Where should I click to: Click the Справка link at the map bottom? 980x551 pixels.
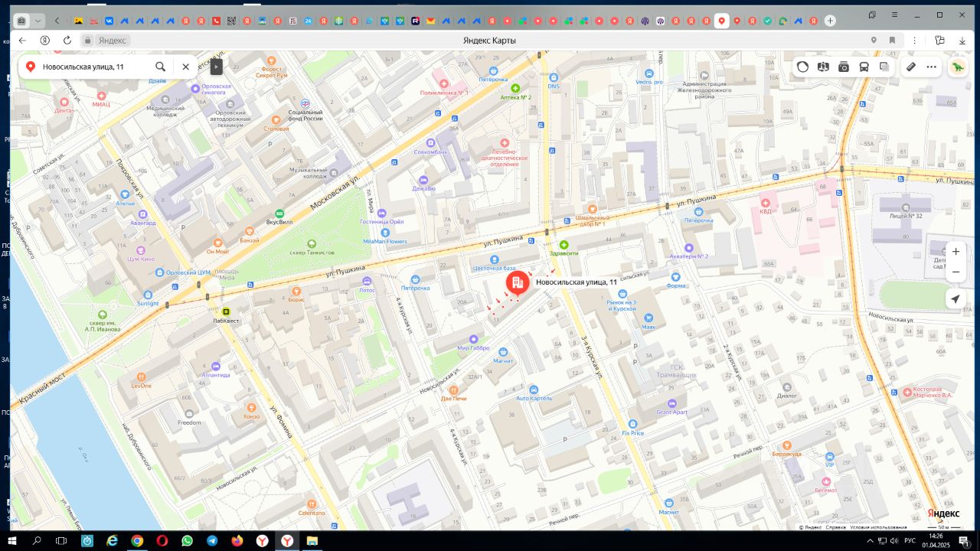tap(836, 527)
